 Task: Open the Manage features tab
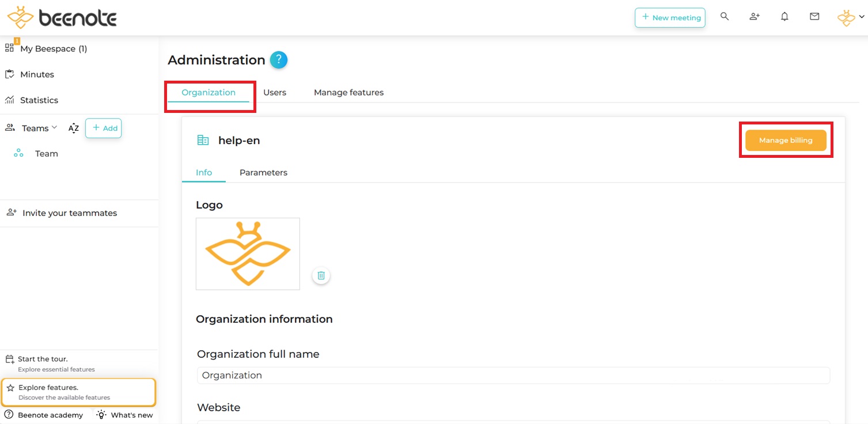coord(348,92)
